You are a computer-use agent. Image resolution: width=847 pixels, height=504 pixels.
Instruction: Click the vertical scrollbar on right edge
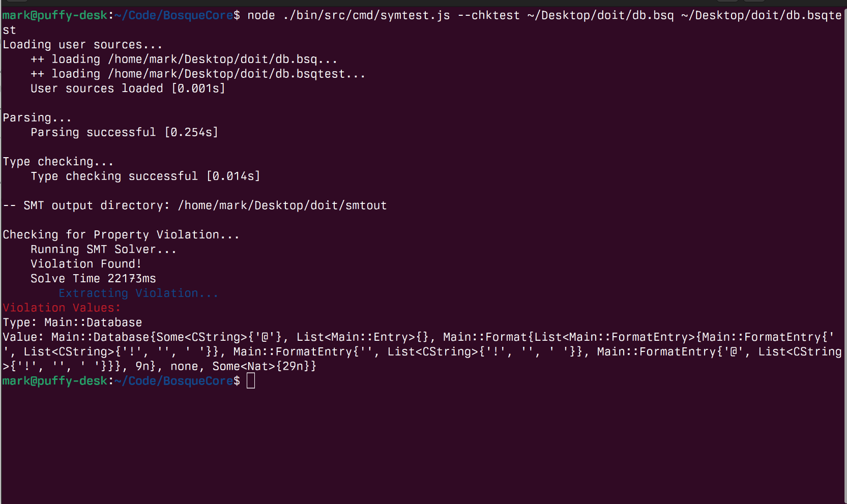845,254
